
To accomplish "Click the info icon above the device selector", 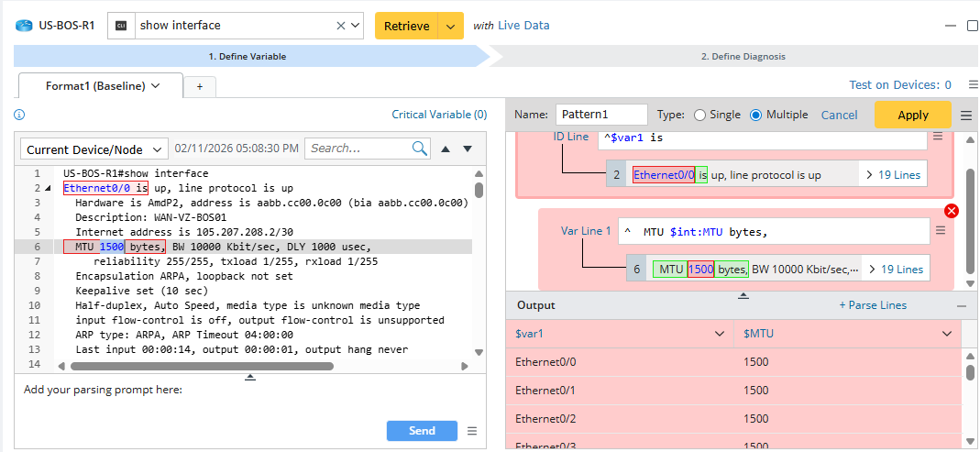I will (x=19, y=115).
